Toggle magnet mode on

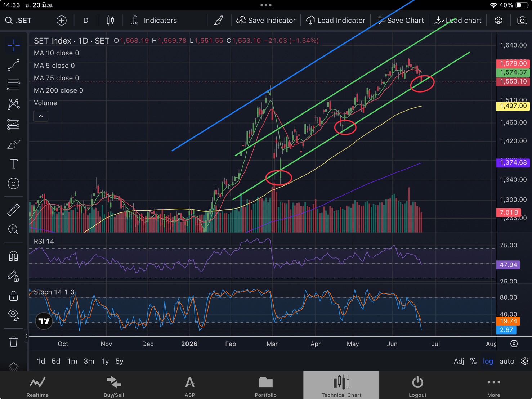(13, 256)
